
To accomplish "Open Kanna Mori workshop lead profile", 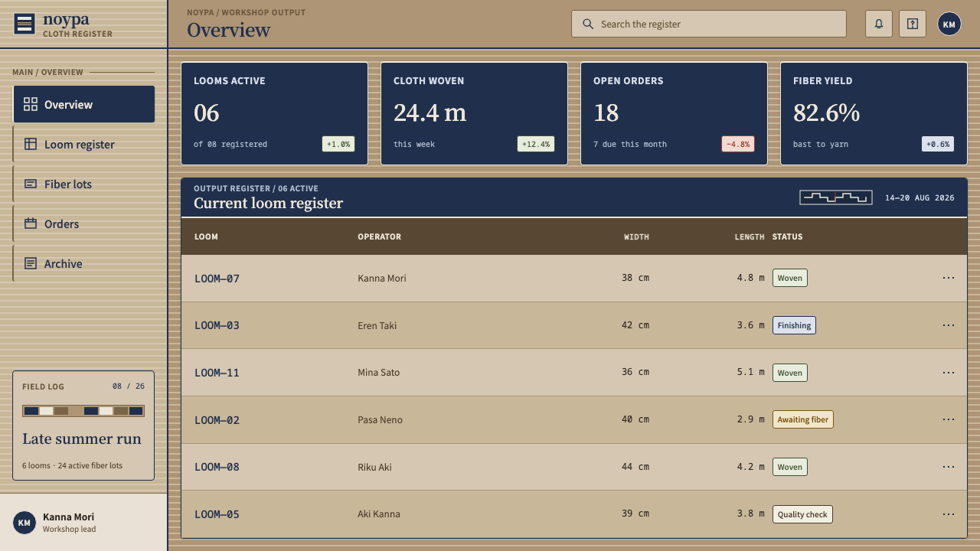I will (83, 523).
